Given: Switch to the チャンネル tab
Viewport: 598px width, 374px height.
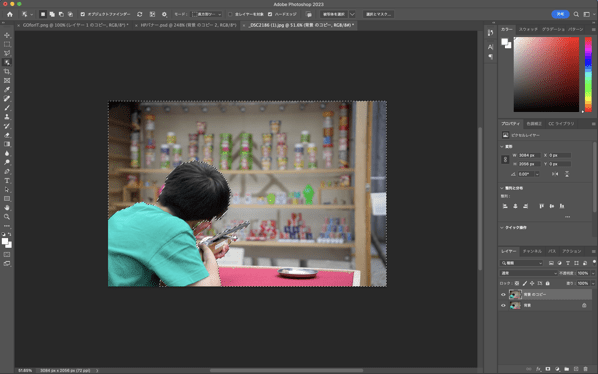Looking at the screenshot, I should click(x=532, y=251).
